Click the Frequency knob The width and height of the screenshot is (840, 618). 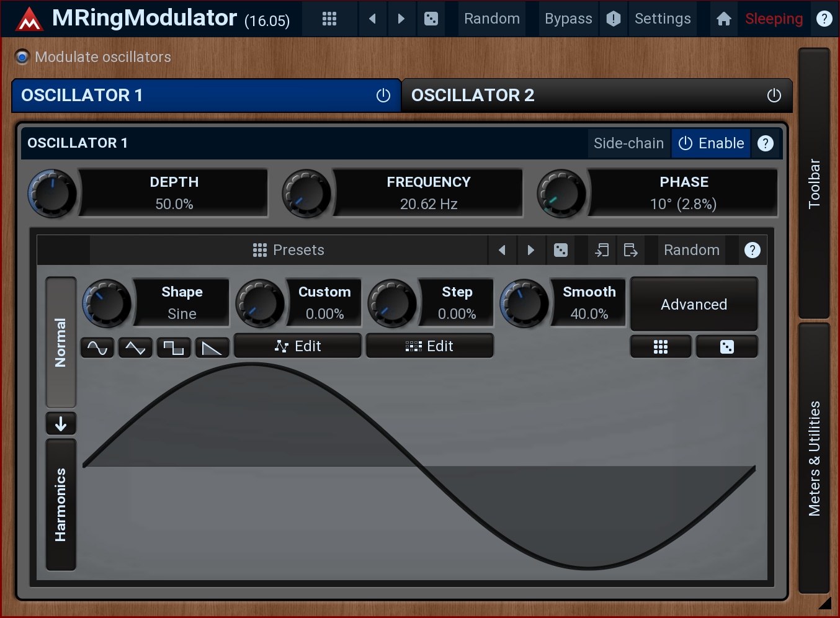pos(306,194)
